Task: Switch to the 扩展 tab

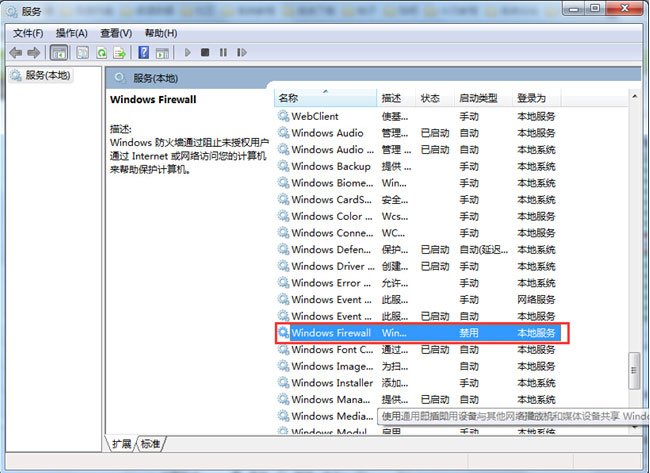Action: [x=121, y=444]
